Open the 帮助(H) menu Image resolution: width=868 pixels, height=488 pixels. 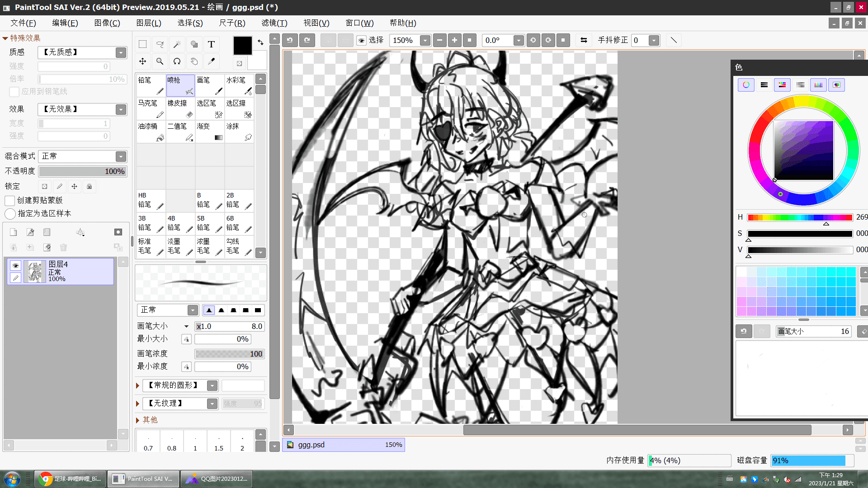pos(403,23)
